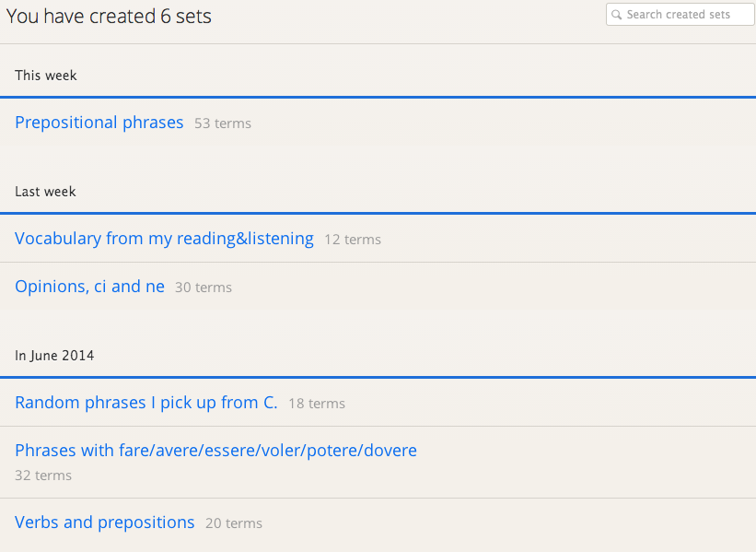Image resolution: width=756 pixels, height=552 pixels.
Task: Click the 12 terms count label
Action: [353, 240]
